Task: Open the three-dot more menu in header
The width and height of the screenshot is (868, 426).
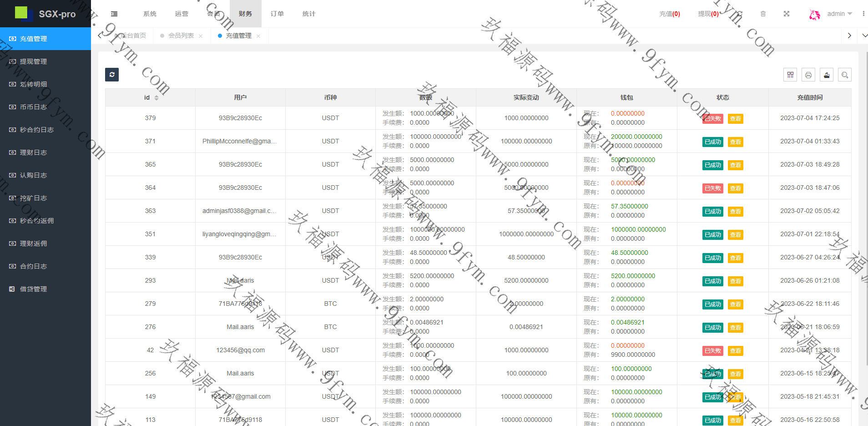Action: click(x=863, y=14)
